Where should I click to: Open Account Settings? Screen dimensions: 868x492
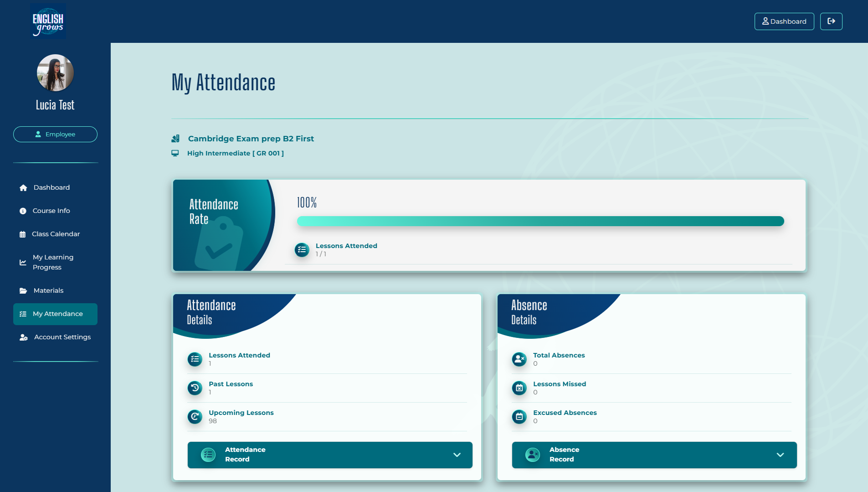(x=55, y=337)
